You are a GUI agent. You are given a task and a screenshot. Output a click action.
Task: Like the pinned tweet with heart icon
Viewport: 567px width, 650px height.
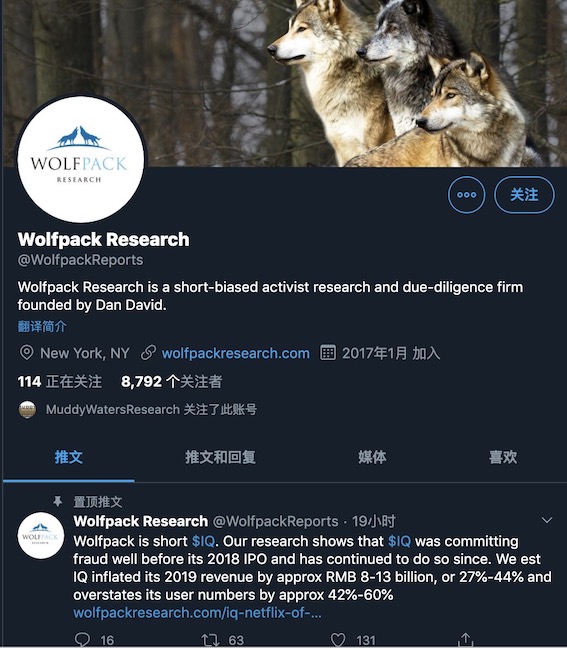(338, 640)
